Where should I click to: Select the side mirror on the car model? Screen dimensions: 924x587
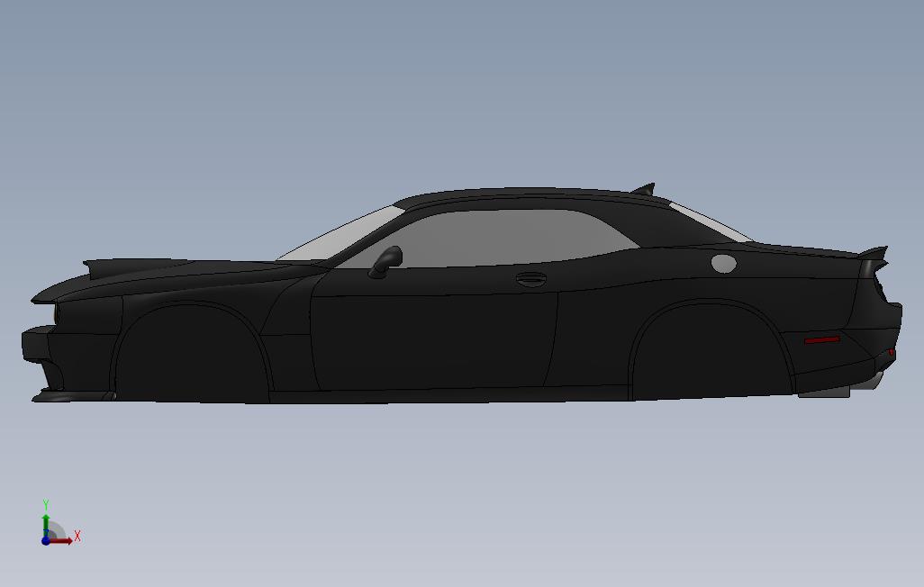point(386,262)
